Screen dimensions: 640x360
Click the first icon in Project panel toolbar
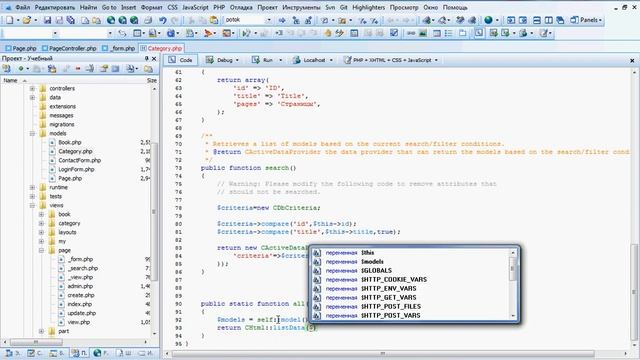click(6, 69)
